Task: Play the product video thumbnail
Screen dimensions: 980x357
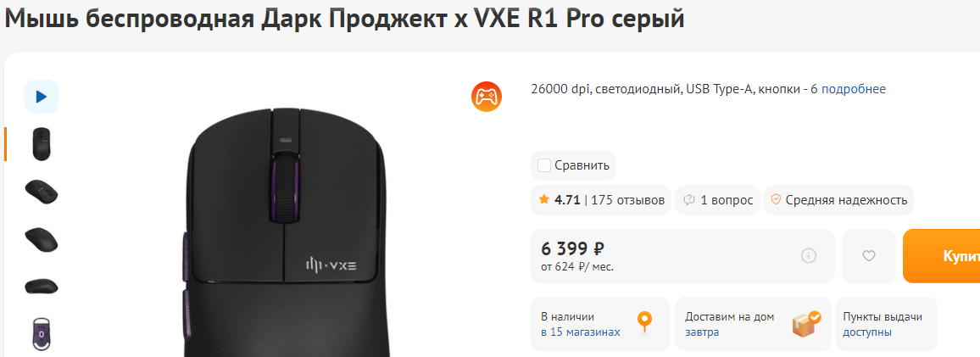Action: tap(42, 97)
